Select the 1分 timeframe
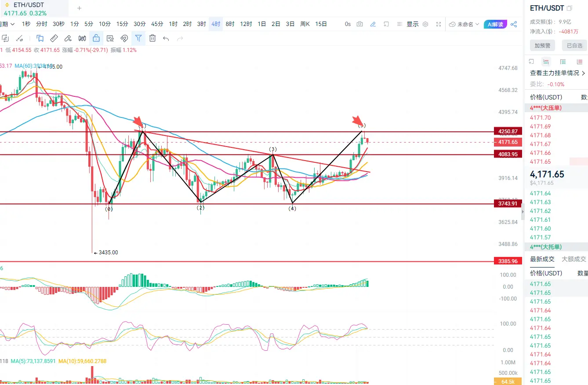Image resolution: width=588 pixels, height=385 pixels. [75, 24]
